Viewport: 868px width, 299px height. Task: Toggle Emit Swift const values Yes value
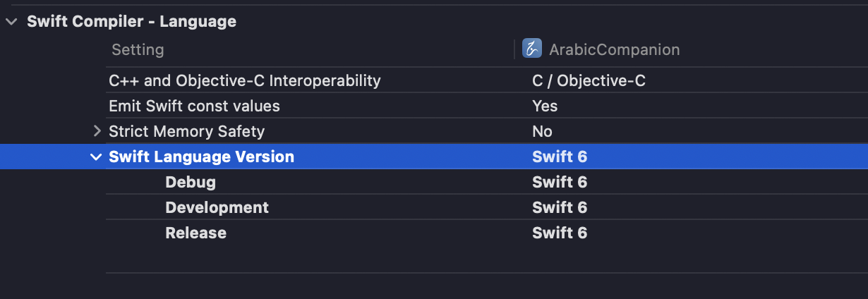tap(545, 106)
